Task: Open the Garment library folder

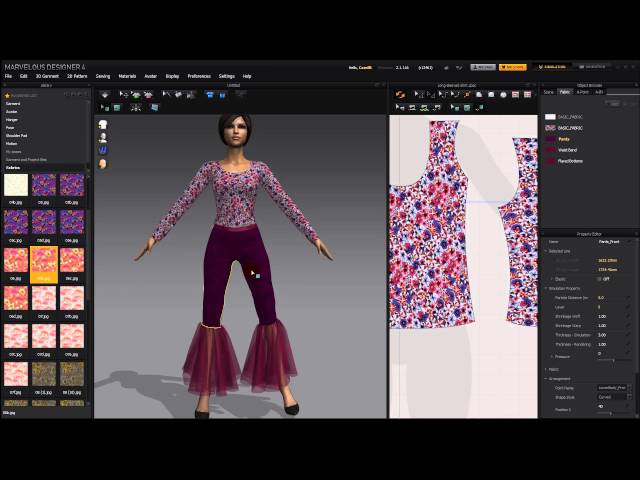Action: (x=13, y=104)
